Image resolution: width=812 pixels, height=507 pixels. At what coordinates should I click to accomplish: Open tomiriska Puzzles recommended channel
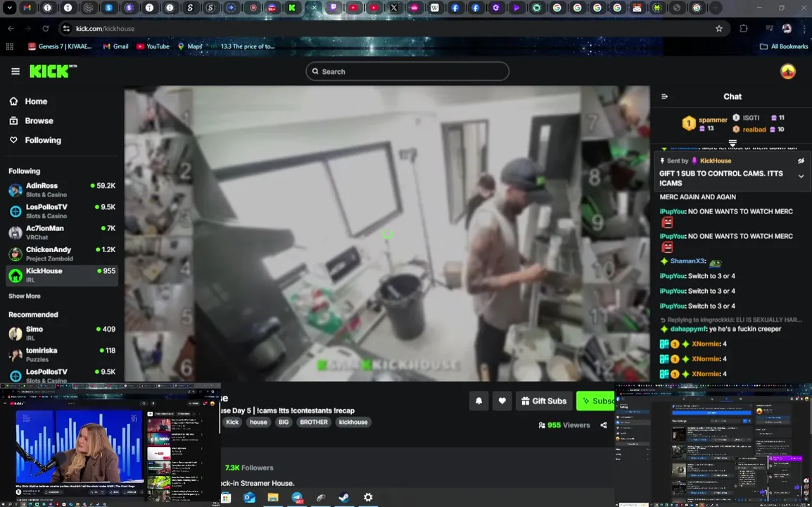tap(62, 355)
